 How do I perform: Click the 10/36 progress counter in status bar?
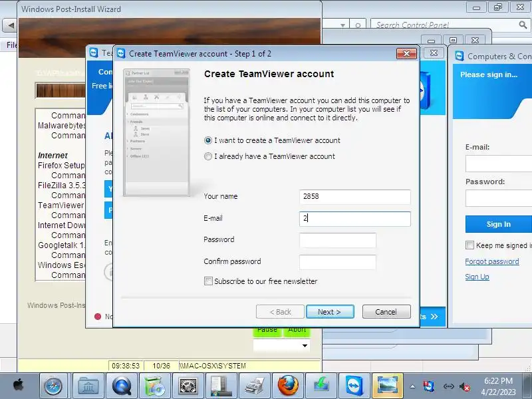(x=161, y=366)
